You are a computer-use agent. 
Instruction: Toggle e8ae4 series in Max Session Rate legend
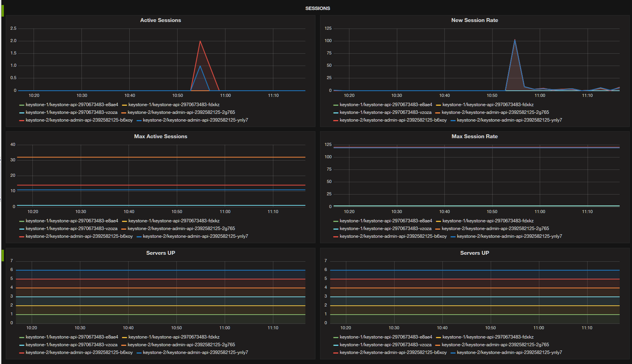point(386,221)
